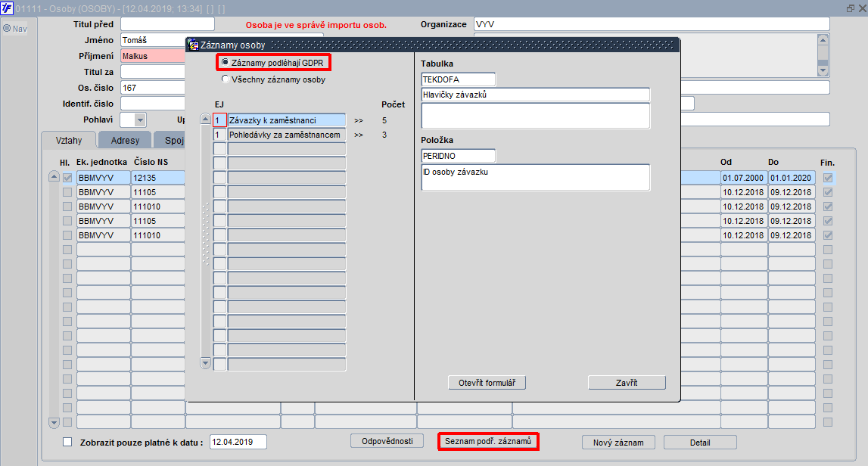
Task: Toggle Hl. checkbox for row 12135
Action: click(67, 178)
